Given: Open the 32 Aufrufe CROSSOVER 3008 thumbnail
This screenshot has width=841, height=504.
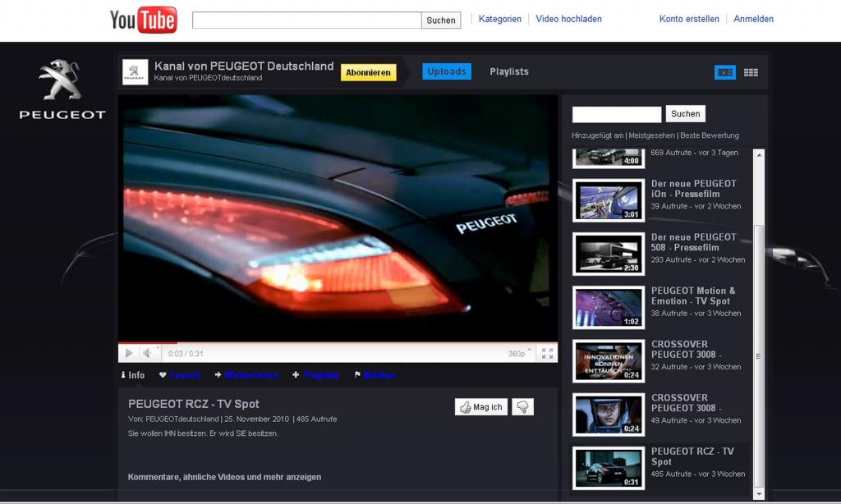Looking at the screenshot, I should click(x=609, y=361).
